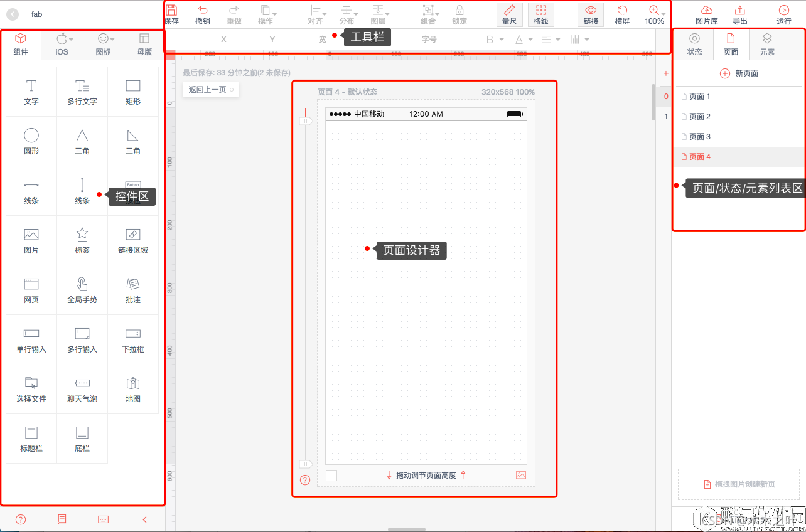This screenshot has height=532, width=806.
Task: Select 页面 1 in the page list
Action: coord(739,97)
